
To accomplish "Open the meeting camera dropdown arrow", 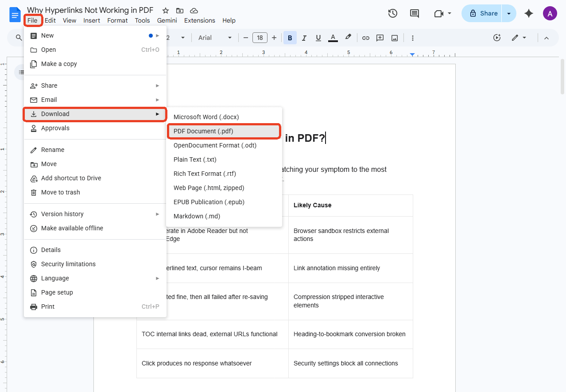I will click(x=450, y=13).
